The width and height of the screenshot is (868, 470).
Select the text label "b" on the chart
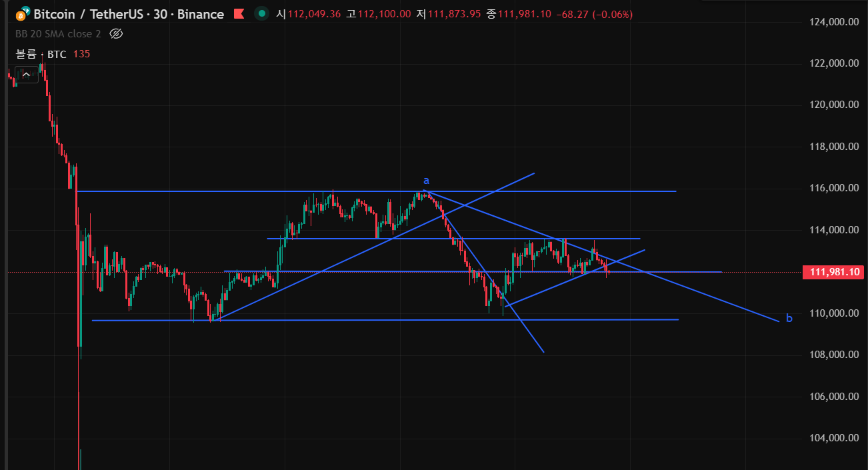pyautogui.click(x=789, y=319)
